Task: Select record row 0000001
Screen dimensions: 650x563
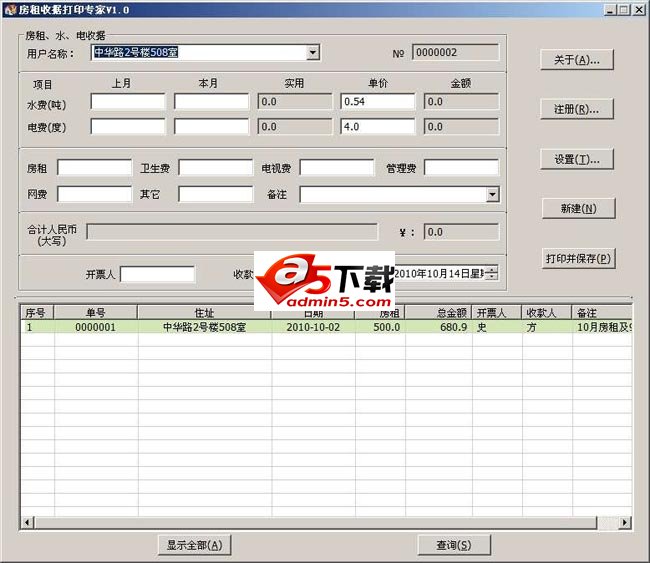Action: tap(326, 327)
